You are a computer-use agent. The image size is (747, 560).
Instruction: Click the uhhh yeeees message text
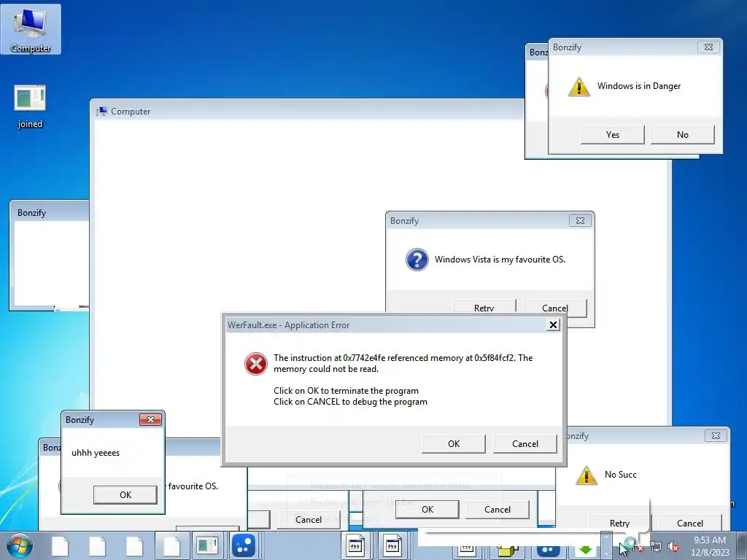(x=96, y=453)
